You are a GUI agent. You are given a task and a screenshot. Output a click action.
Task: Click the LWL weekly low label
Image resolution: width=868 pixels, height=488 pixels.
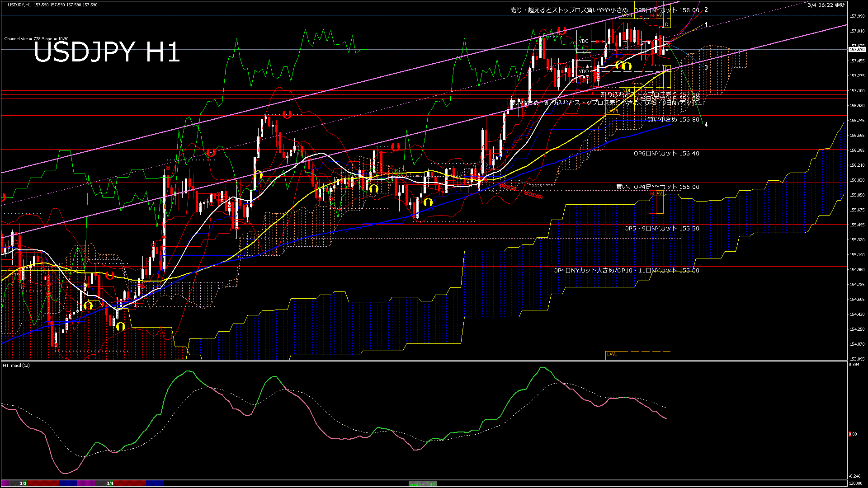tap(612, 355)
